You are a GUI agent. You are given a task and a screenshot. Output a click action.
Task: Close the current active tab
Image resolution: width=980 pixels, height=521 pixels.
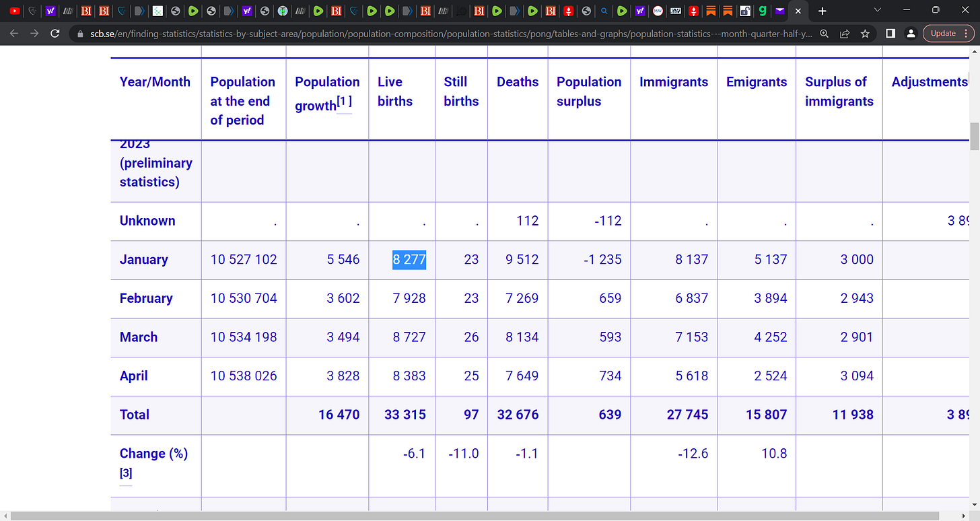pyautogui.click(x=798, y=11)
